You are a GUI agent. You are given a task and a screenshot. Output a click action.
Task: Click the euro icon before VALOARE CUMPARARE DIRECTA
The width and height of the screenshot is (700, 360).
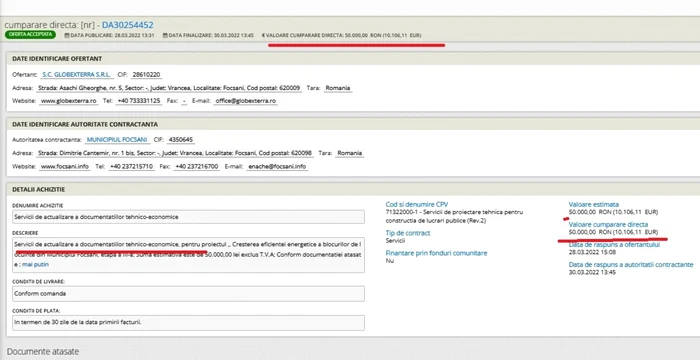click(263, 35)
